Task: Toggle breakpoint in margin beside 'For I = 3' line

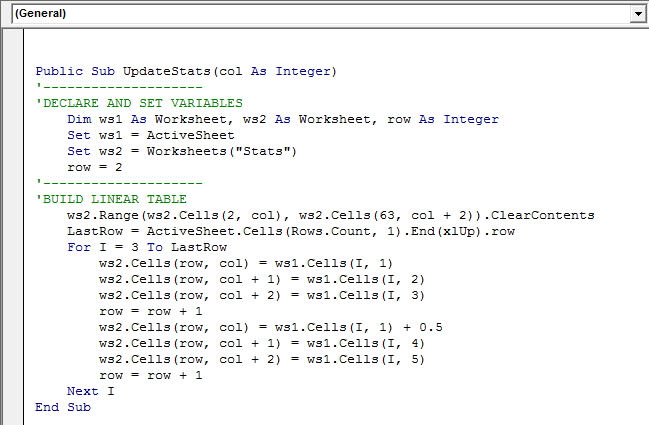Action: (12, 247)
